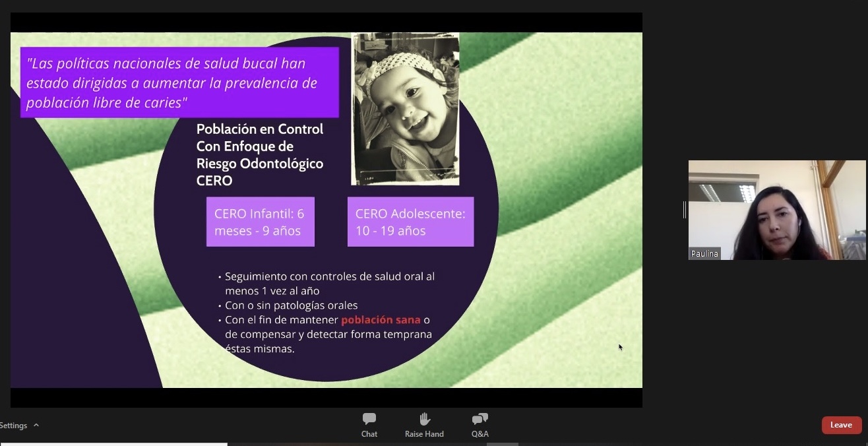Select the CERO Adolescente box
868x446 pixels.
tap(410, 222)
